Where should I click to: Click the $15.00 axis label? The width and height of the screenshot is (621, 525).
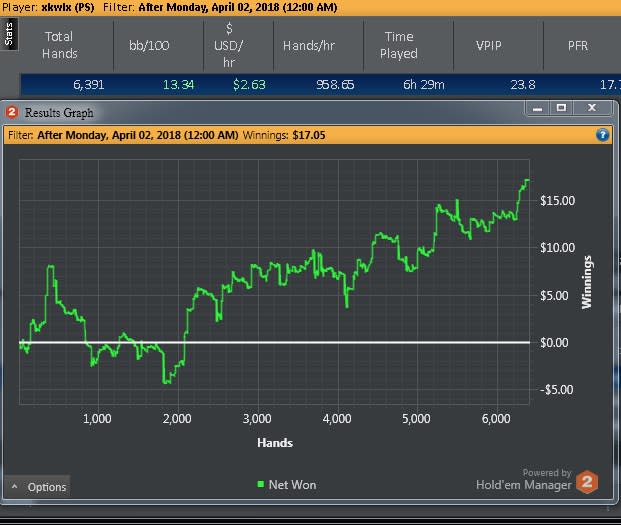[558, 200]
